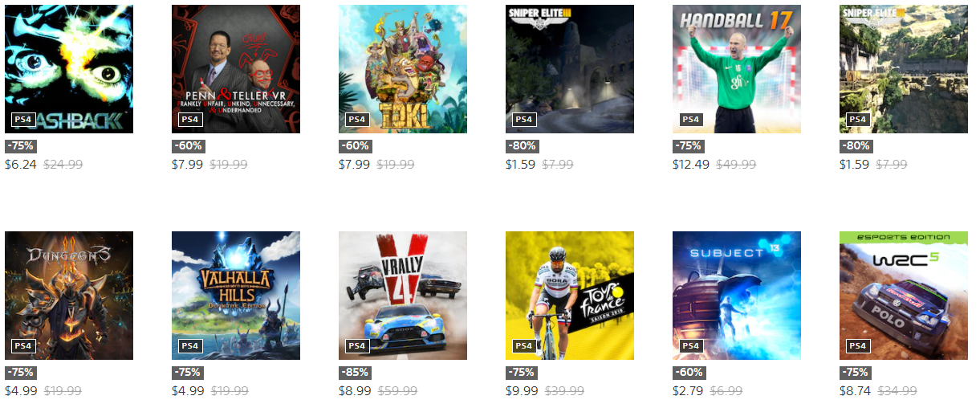Open the Dungeons II cover image

pyautogui.click(x=69, y=296)
